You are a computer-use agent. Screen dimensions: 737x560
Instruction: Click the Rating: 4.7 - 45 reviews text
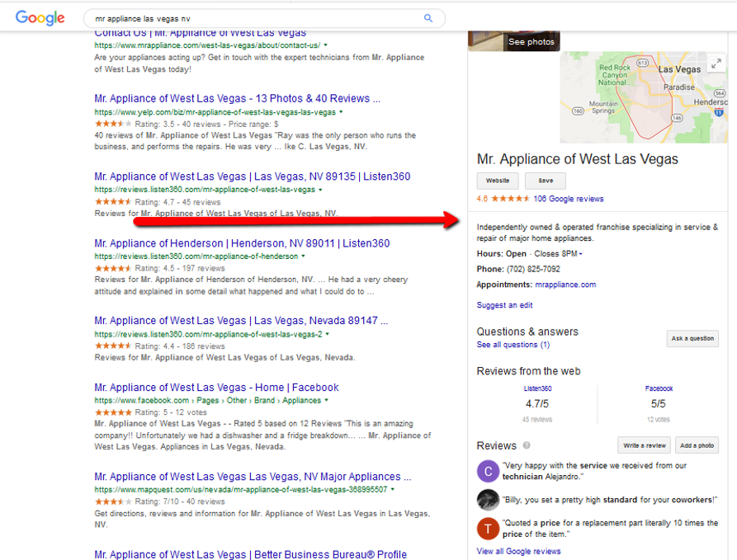pyautogui.click(x=177, y=202)
